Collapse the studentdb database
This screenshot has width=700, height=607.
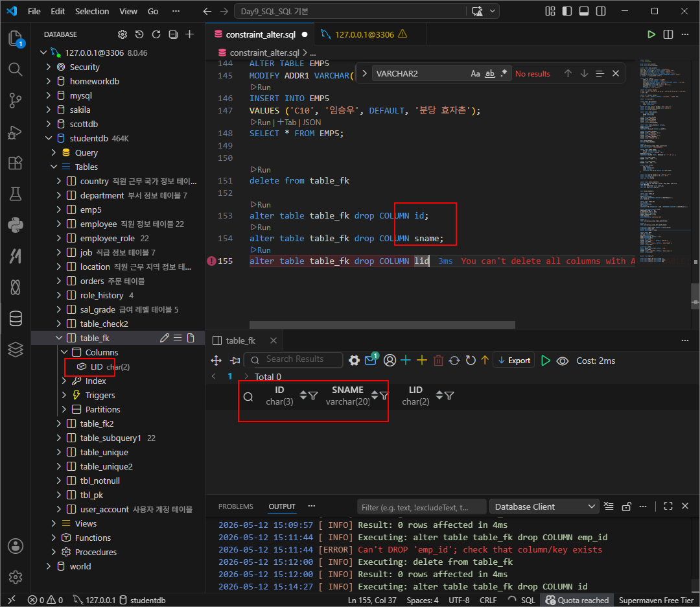[48, 139]
